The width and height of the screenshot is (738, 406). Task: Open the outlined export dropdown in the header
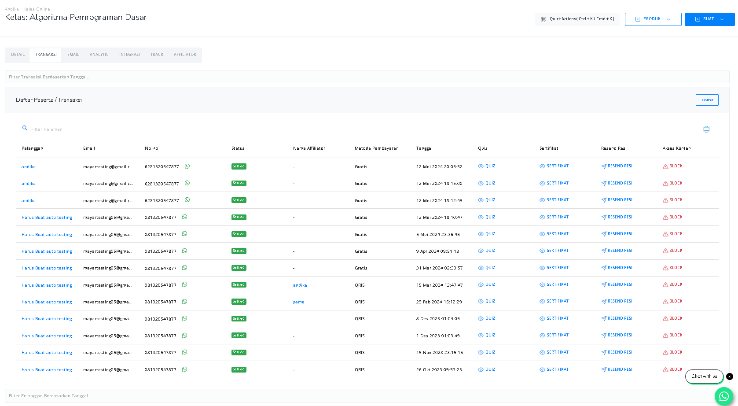[653, 19]
